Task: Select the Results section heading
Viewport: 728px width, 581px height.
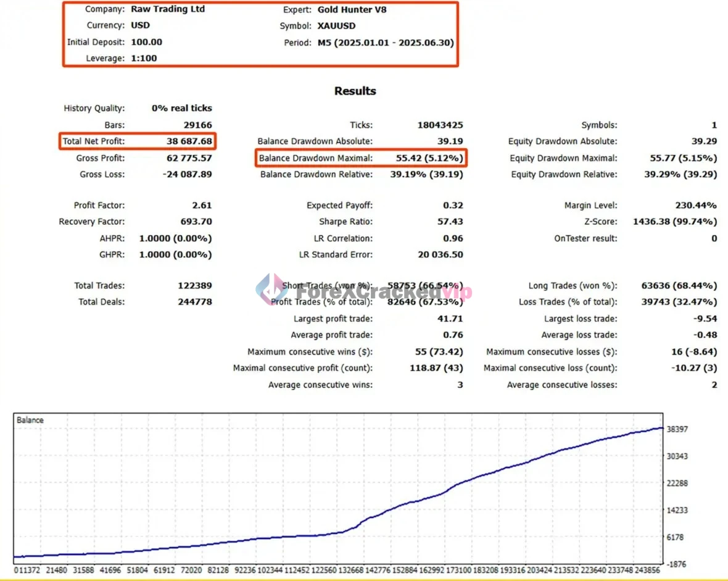Action: coord(355,91)
